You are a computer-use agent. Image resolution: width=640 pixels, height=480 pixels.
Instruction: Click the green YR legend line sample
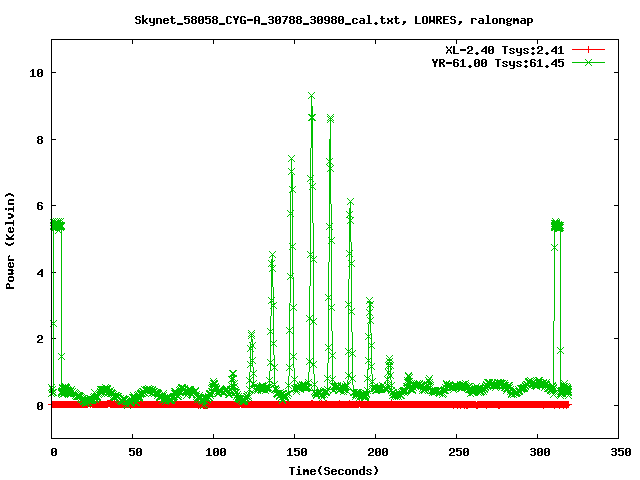(588, 62)
